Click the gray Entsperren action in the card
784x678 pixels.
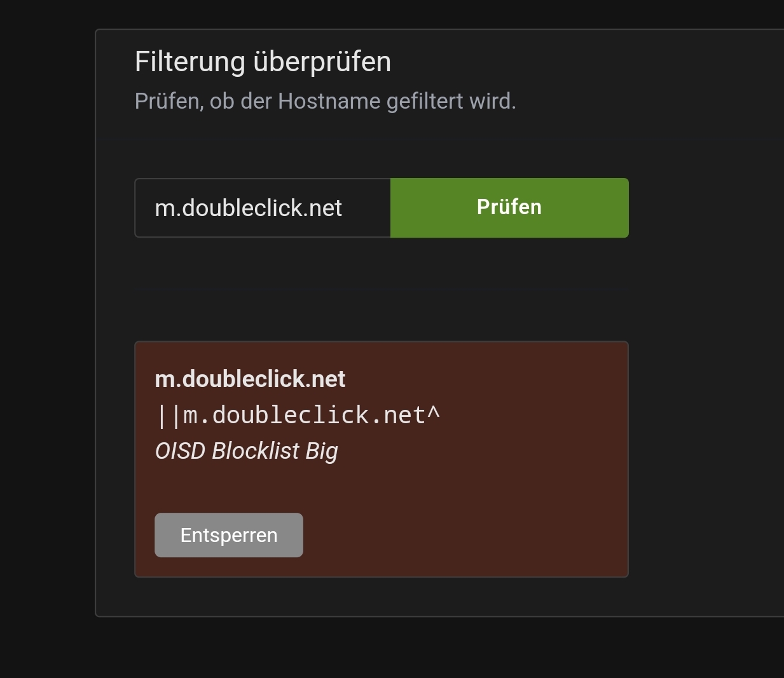click(228, 534)
